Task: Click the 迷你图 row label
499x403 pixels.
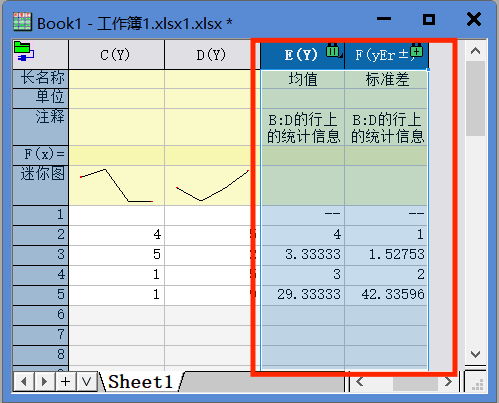Action: 41,185
